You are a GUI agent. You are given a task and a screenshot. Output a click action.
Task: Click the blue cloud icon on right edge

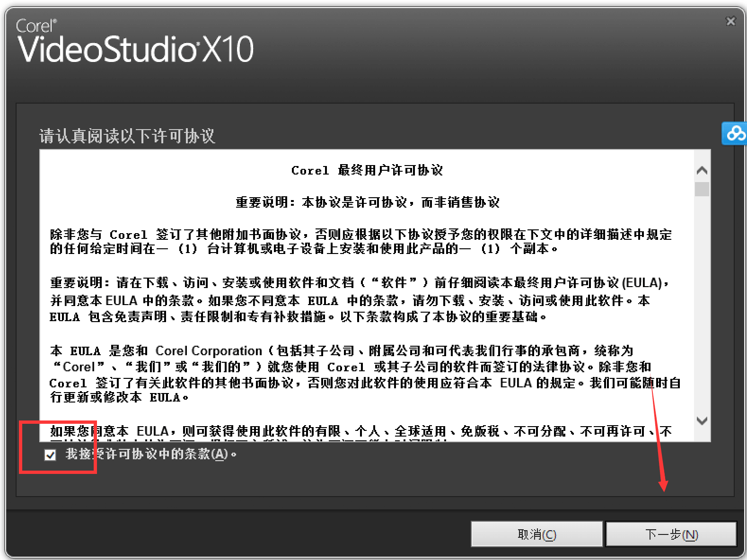734,133
